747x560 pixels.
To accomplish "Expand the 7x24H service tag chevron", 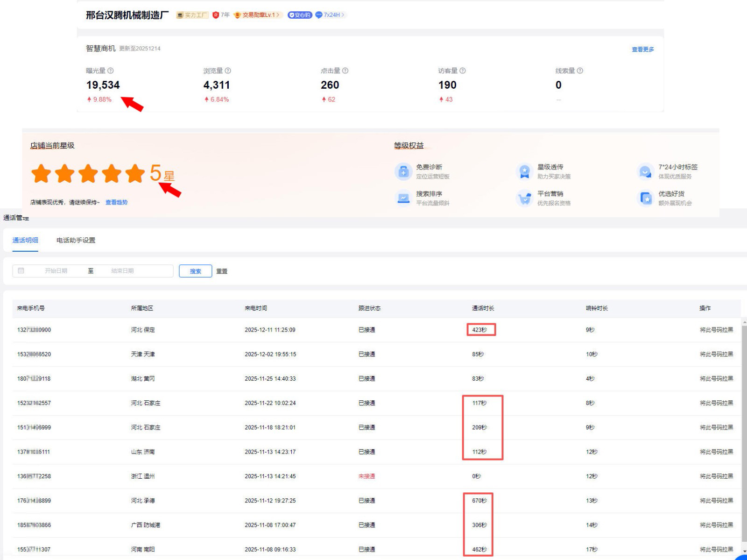I will [x=343, y=15].
